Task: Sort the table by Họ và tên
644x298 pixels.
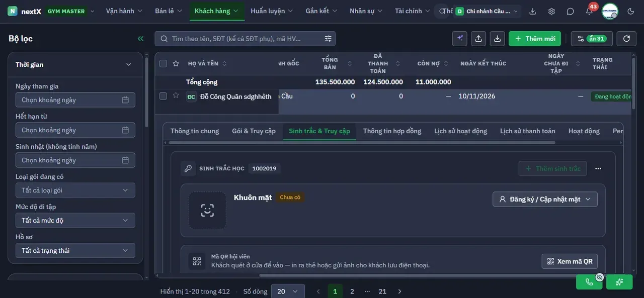Action: pos(224,64)
